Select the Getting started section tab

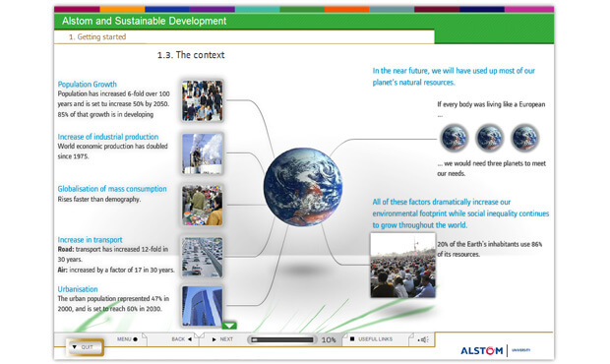(x=97, y=37)
